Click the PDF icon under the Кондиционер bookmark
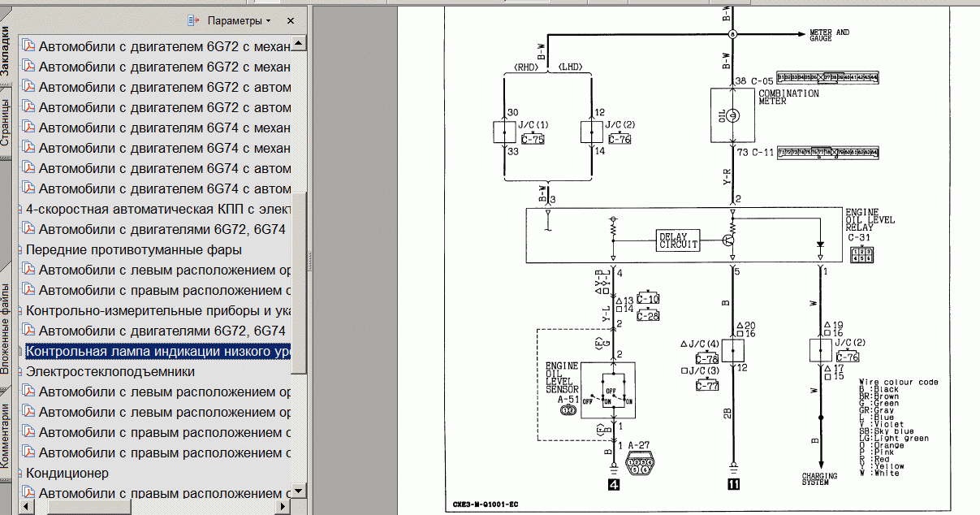Screen dimensions: 980x515 click(x=29, y=493)
